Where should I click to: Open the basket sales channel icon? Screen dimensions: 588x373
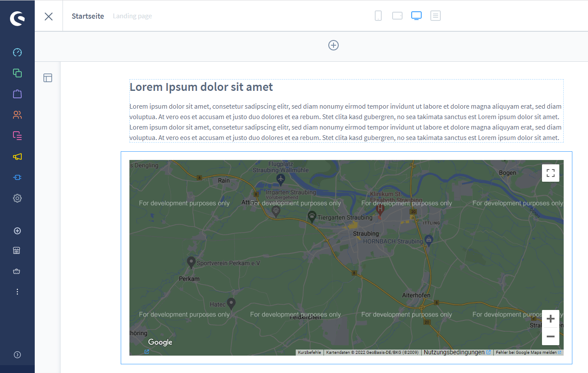tap(17, 271)
